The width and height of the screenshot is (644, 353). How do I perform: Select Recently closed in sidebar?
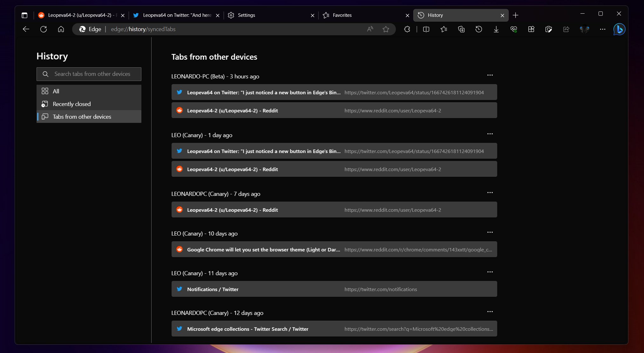[89, 104]
